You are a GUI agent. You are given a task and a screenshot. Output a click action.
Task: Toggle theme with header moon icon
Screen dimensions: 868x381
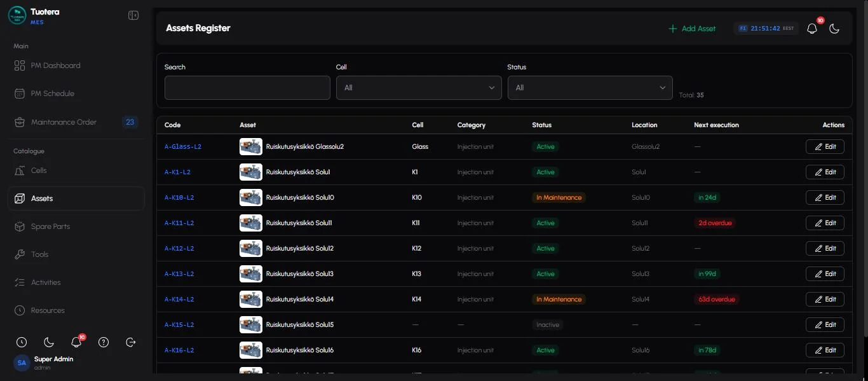coord(835,29)
